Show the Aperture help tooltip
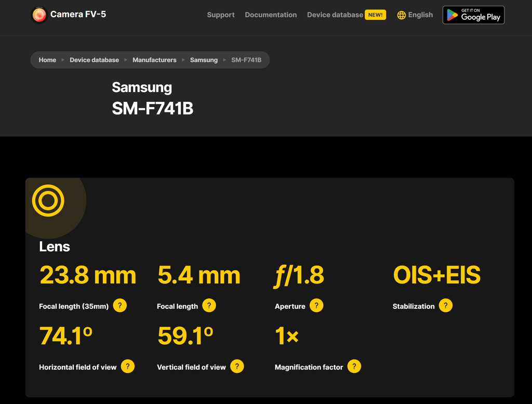 (316, 306)
